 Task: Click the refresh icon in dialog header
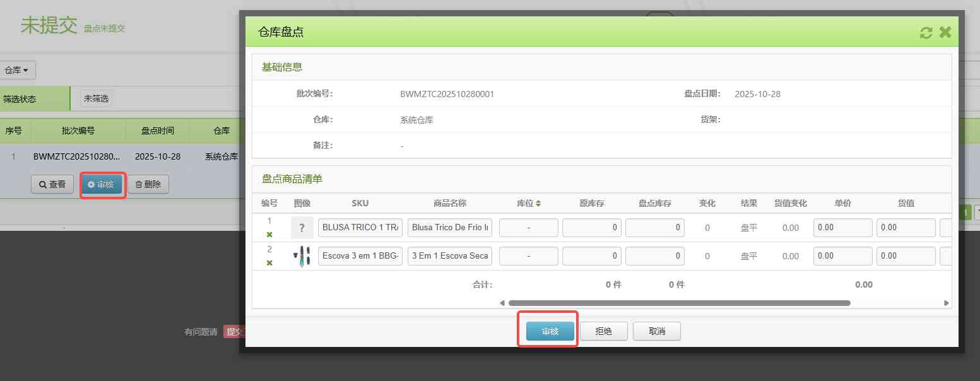pyautogui.click(x=926, y=33)
